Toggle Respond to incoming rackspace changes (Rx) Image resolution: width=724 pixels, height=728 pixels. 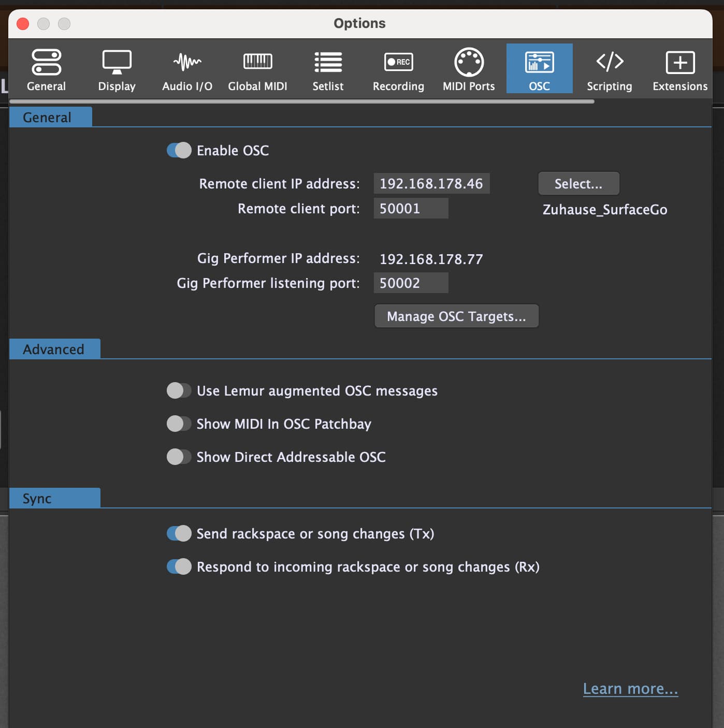point(179,567)
